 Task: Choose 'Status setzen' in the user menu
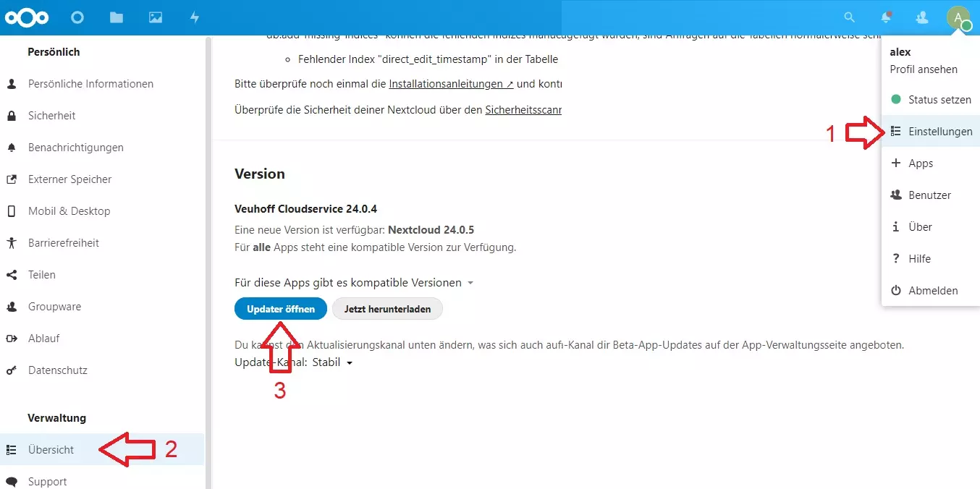click(x=931, y=100)
